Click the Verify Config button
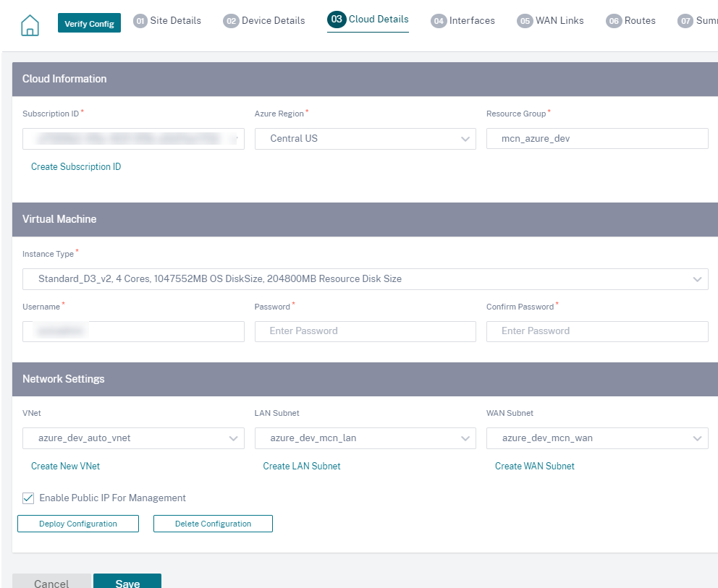718x588 pixels. (89, 23)
